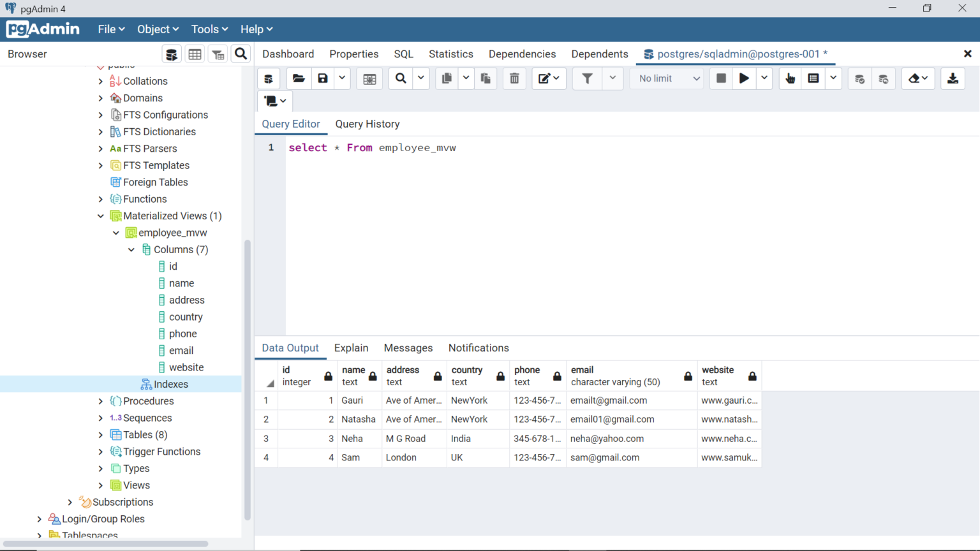The width and height of the screenshot is (980, 551).
Task: Open the Dashboard panel
Action: click(x=288, y=54)
